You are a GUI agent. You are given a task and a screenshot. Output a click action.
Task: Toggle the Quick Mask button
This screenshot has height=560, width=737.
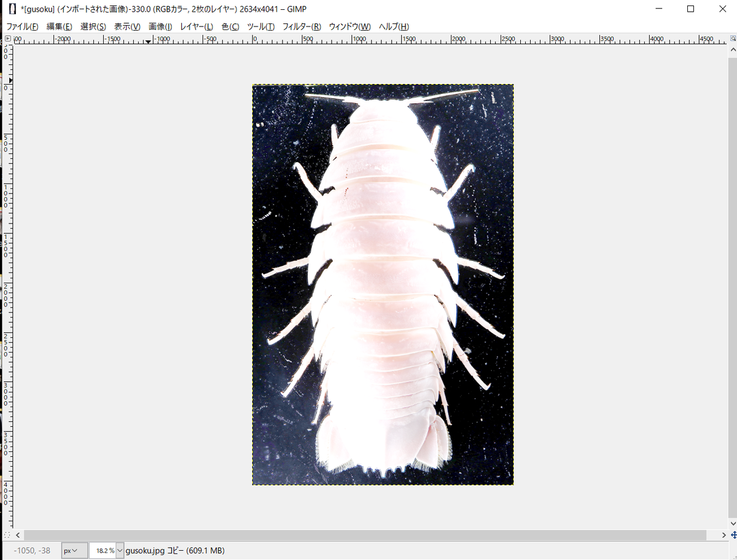(x=7, y=535)
